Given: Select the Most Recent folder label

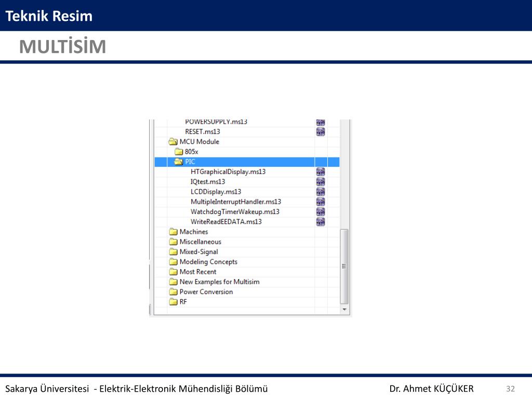Looking at the screenshot, I should (198, 272).
